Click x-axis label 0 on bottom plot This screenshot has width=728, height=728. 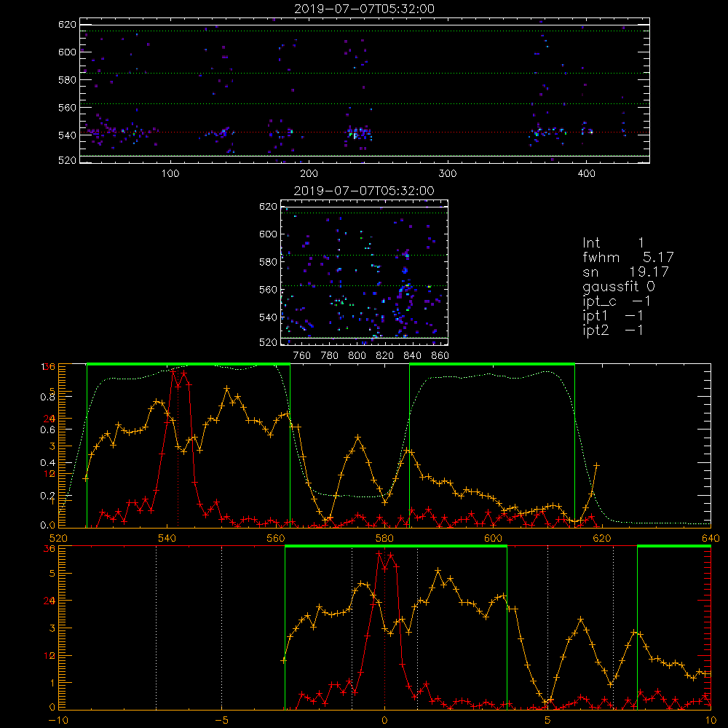tap(384, 721)
